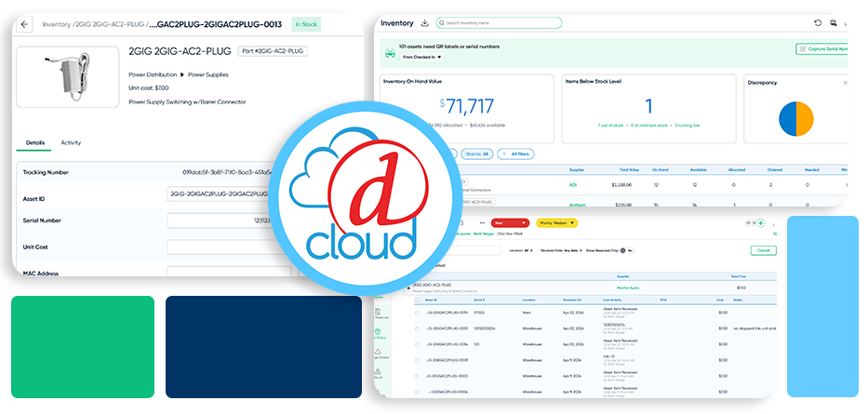Click the three-dots menu beside New status
The image size is (868, 414).
(x=482, y=223)
